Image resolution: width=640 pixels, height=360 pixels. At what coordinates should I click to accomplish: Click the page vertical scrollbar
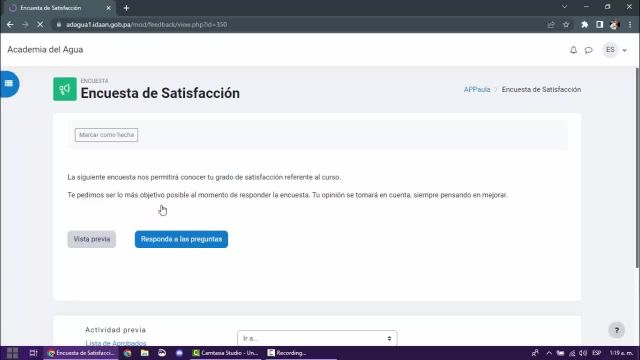click(637, 167)
